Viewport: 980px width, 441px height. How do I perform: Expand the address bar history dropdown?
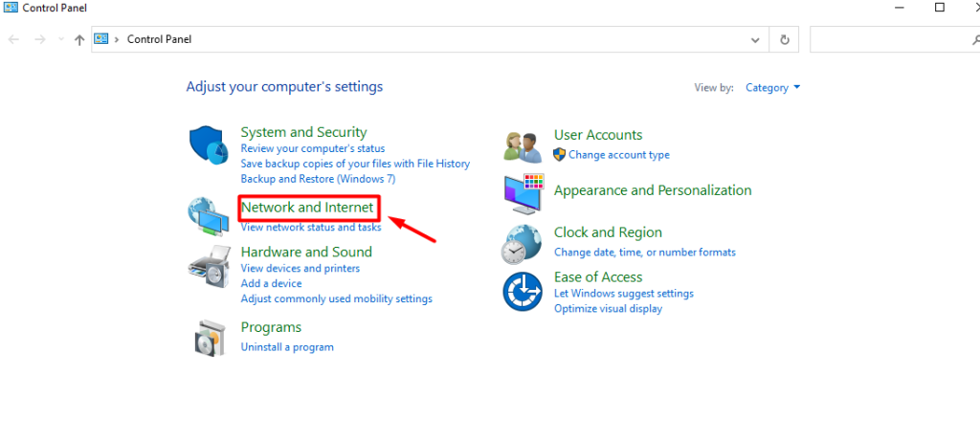coord(755,40)
